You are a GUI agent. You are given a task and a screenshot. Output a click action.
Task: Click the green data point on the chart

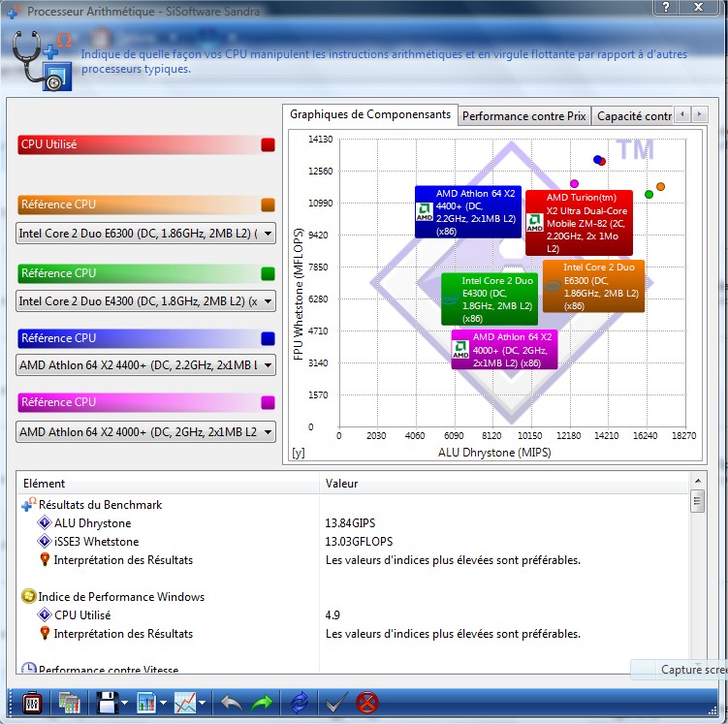(649, 194)
